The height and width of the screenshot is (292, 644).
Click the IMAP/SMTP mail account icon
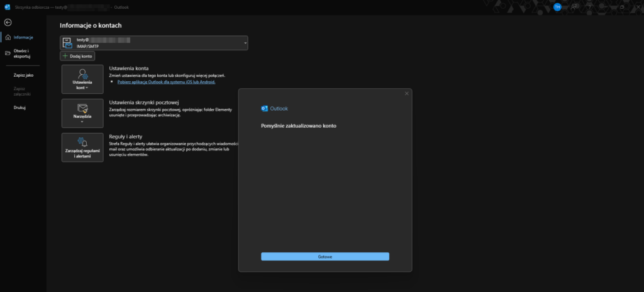pos(67,43)
